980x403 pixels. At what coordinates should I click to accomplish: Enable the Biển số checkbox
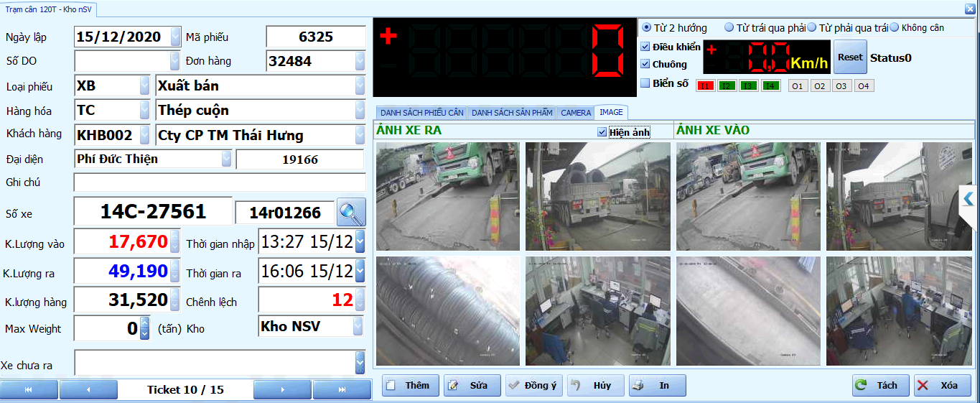point(645,83)
